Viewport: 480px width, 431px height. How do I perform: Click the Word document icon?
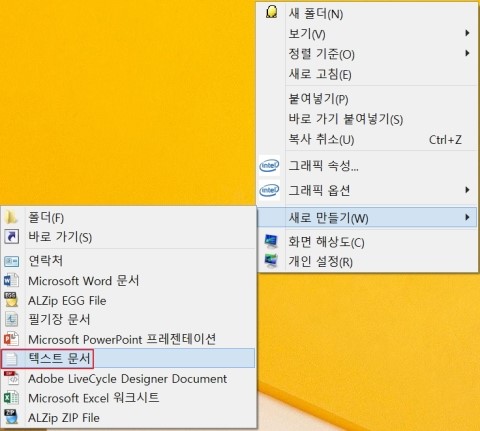click(11, 281)
